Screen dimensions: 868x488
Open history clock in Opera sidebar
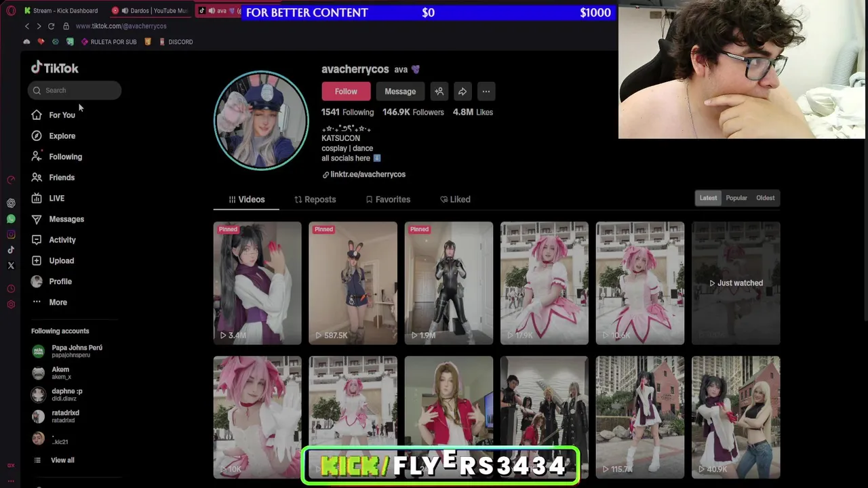11,289
